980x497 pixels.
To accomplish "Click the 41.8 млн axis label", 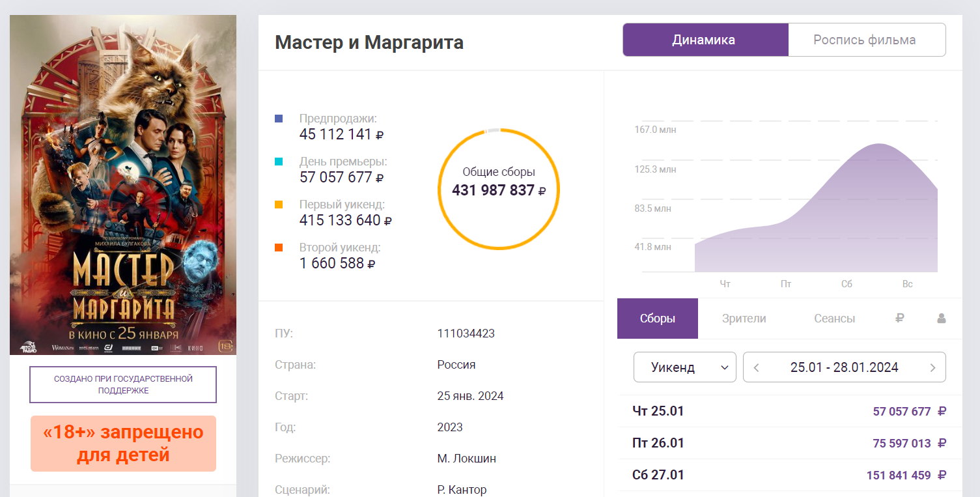I will click(x=652, y=247).
